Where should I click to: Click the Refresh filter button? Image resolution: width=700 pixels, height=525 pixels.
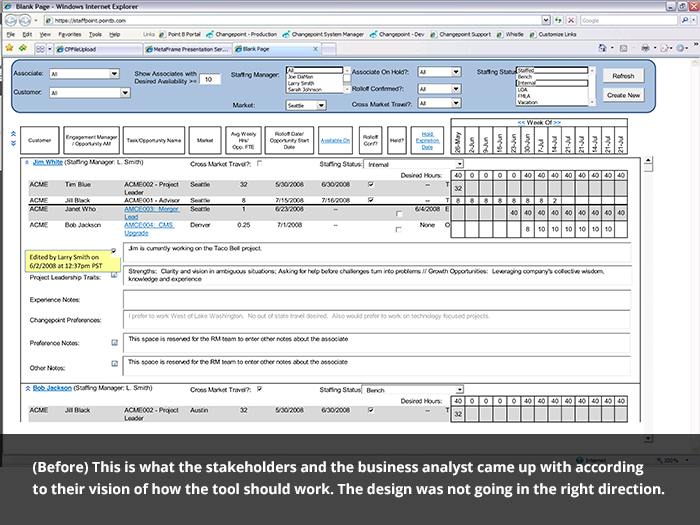[623, 76]
